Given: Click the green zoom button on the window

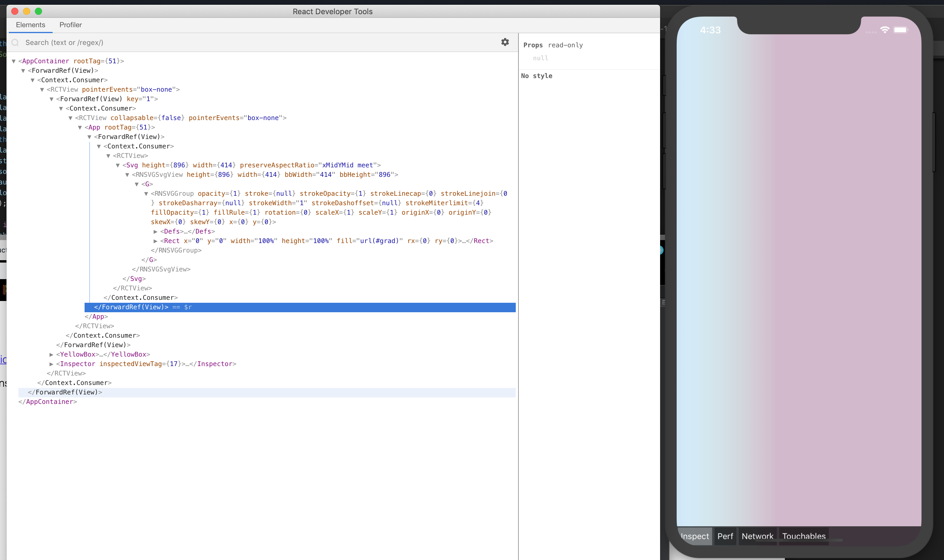Looking at the screenshot, I should tap(39, 11).
